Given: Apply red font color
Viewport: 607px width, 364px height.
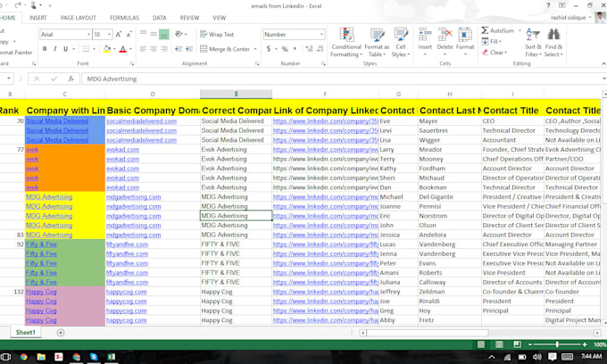Looking at the screenshot, I should pos(122,49).
